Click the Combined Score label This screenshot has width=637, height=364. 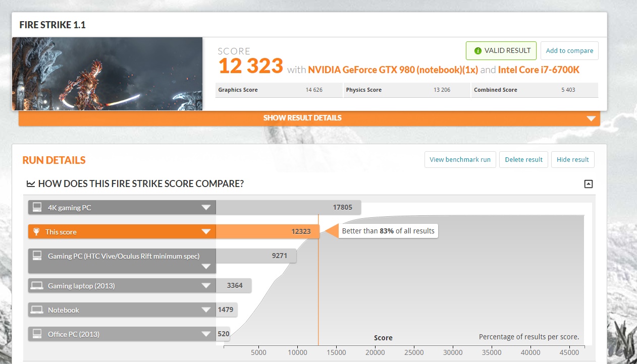pos(496,90)
